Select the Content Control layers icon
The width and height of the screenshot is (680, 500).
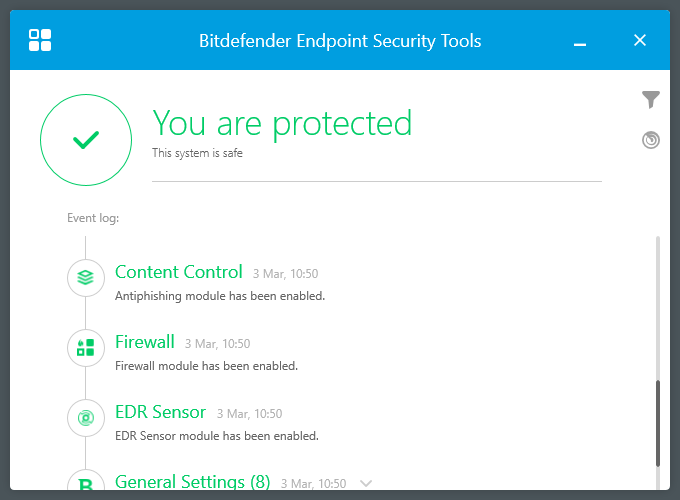86,277
